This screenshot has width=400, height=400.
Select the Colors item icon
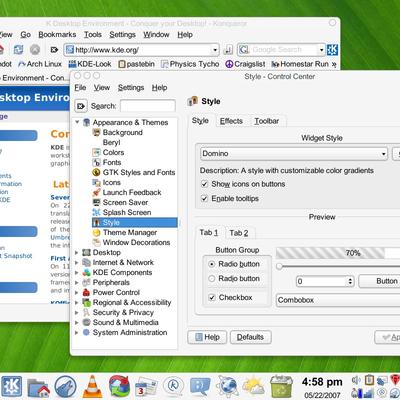96,152
